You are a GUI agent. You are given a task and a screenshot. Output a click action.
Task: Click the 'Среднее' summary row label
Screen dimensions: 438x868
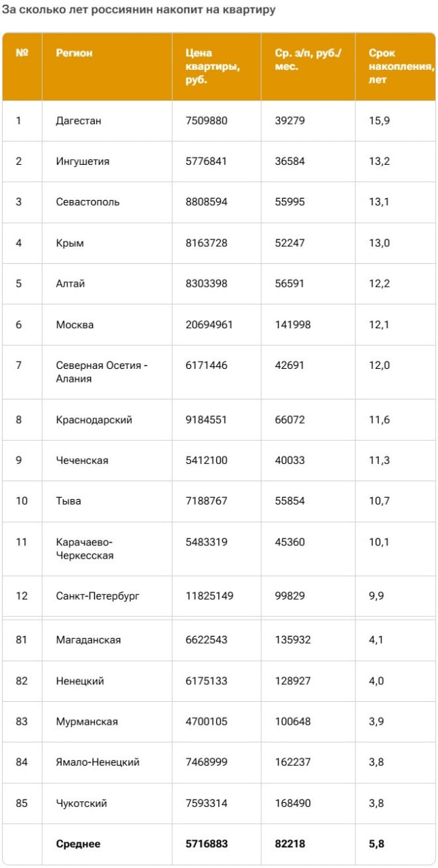(78, 844)
